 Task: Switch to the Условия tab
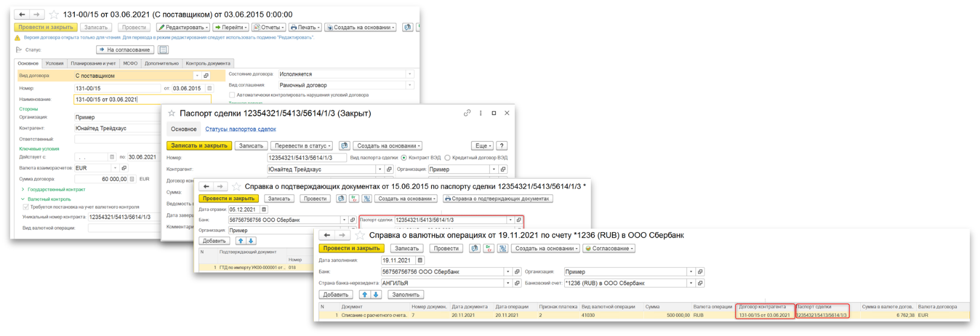tap(55, 64)
